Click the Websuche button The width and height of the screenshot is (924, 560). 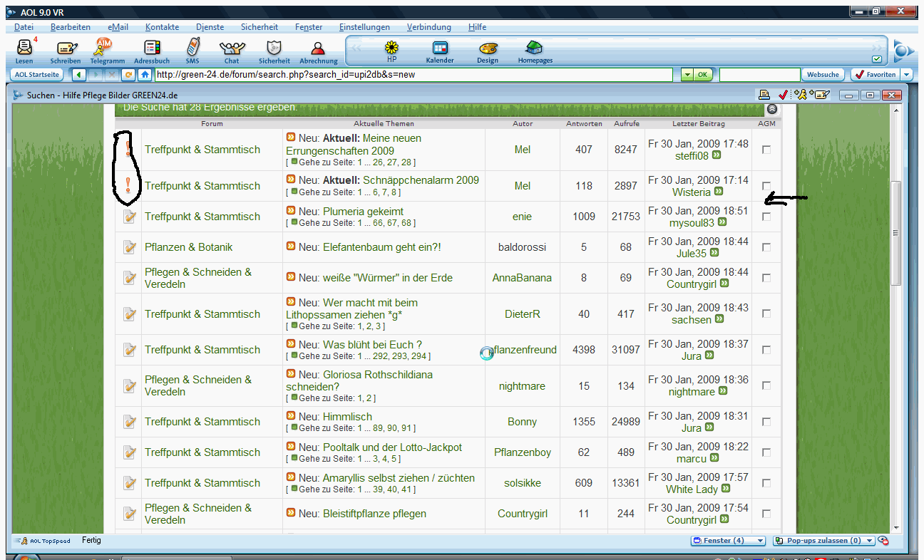point(823,74)
